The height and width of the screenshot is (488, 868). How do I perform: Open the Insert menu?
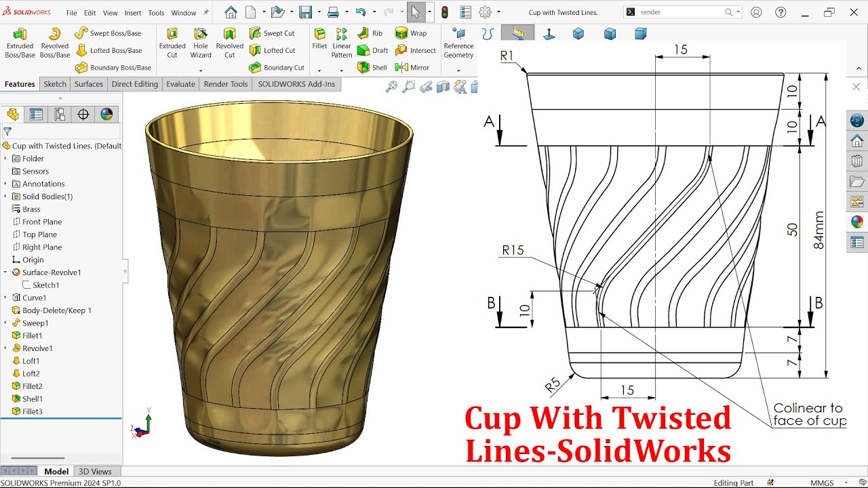133,13
